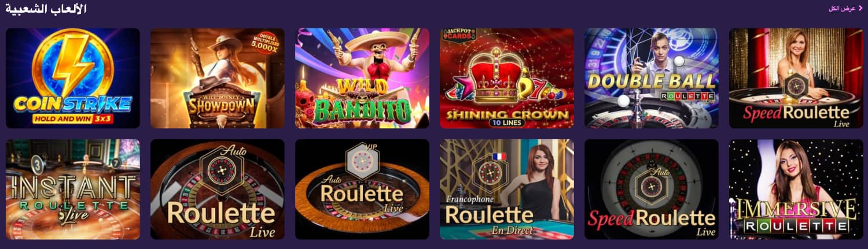Viewport: 868px width, 249px height.
Task: Open the Auto Speed Roulette Live tile
Action: [x=652, y=189]
